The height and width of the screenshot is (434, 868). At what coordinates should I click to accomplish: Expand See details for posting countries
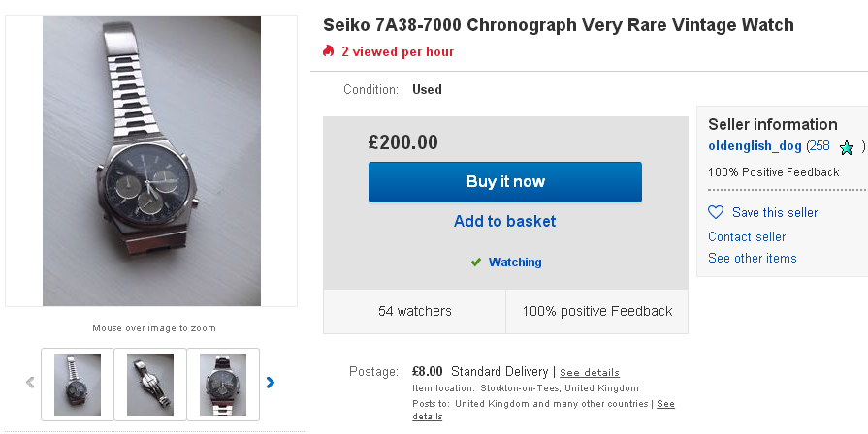pos(664,404)
